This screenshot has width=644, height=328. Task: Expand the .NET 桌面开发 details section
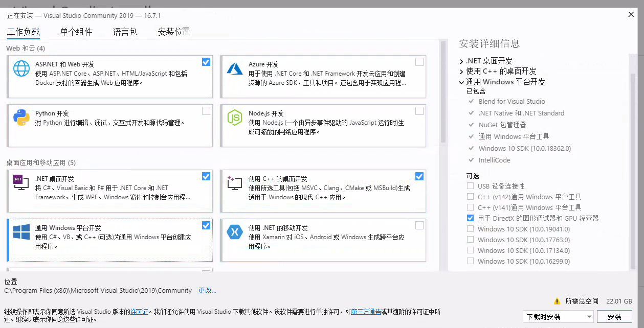tap(461, 61)
